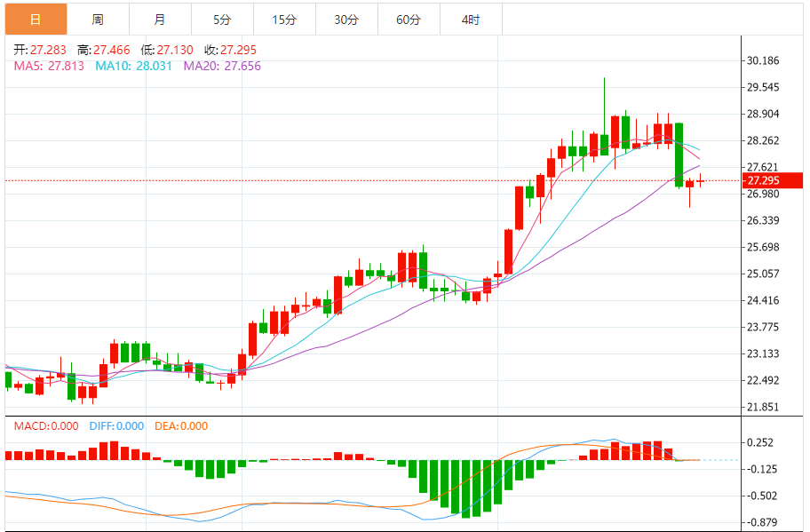Click the -0.502 MACD axis label
This screenshot has height=532, width=810.
tap(762, 496)
